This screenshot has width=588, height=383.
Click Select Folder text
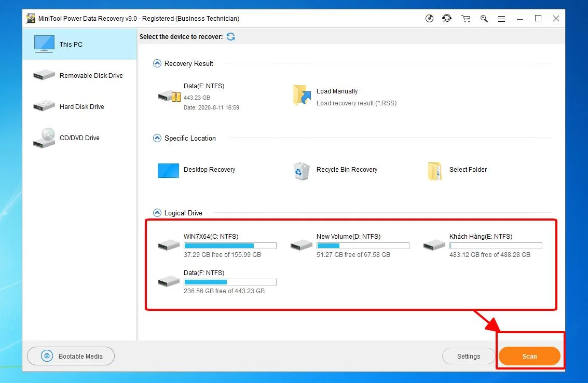[468, 170]
